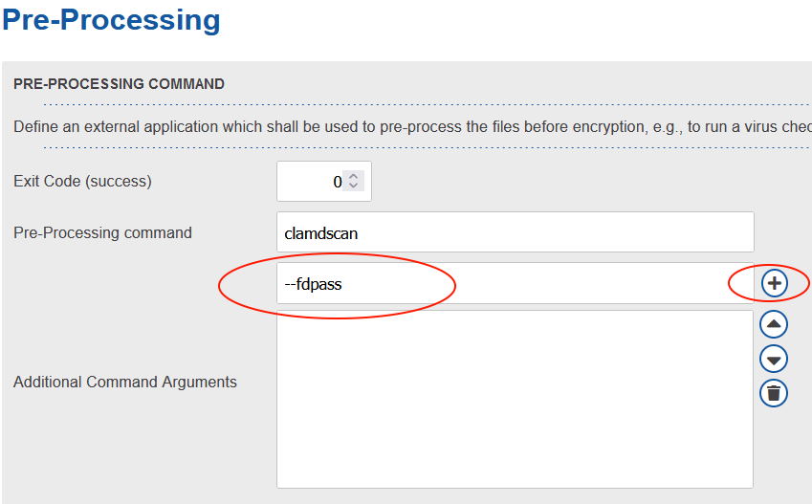Move selected argument down in list
Image resolution: width=812 pixels, height=504 pixels.
tap(774, 359)
